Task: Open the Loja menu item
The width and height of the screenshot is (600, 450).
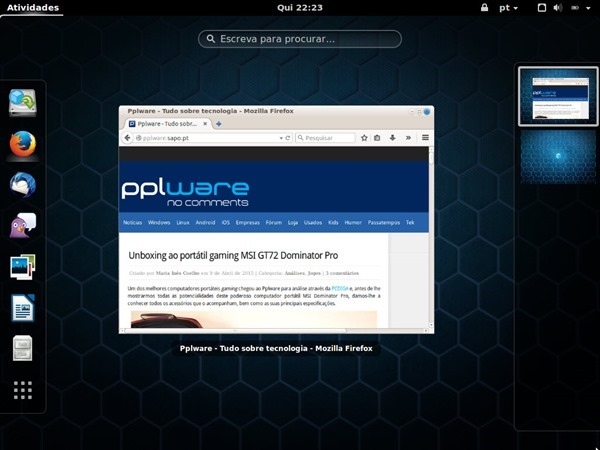Action: (293, 222)
